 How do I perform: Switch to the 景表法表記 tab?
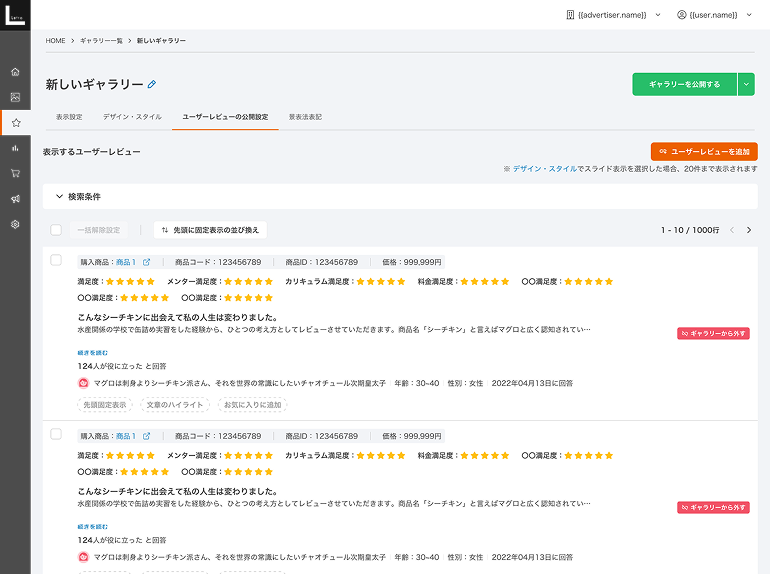coord(305,117)
